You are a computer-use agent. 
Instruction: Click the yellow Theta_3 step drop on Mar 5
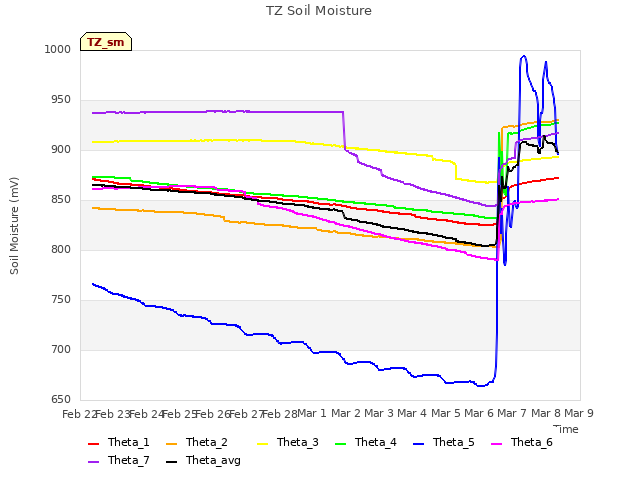(456, 171)
